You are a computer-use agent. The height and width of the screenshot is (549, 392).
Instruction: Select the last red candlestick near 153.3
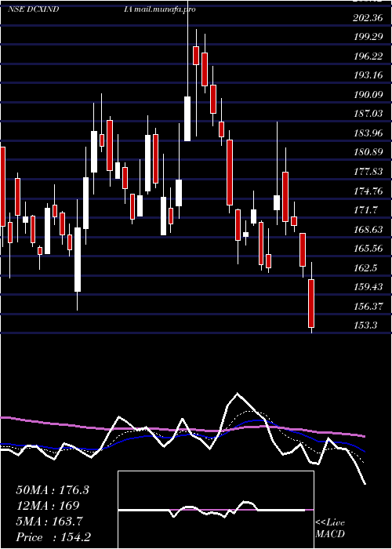311,304
